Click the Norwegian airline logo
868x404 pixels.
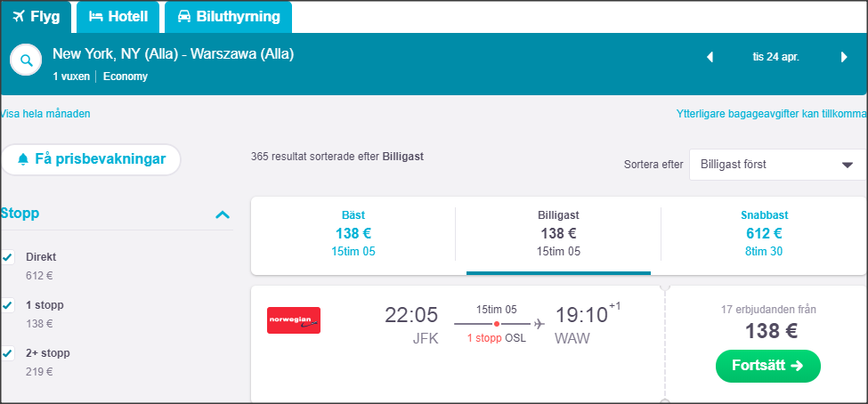[294, 320]
